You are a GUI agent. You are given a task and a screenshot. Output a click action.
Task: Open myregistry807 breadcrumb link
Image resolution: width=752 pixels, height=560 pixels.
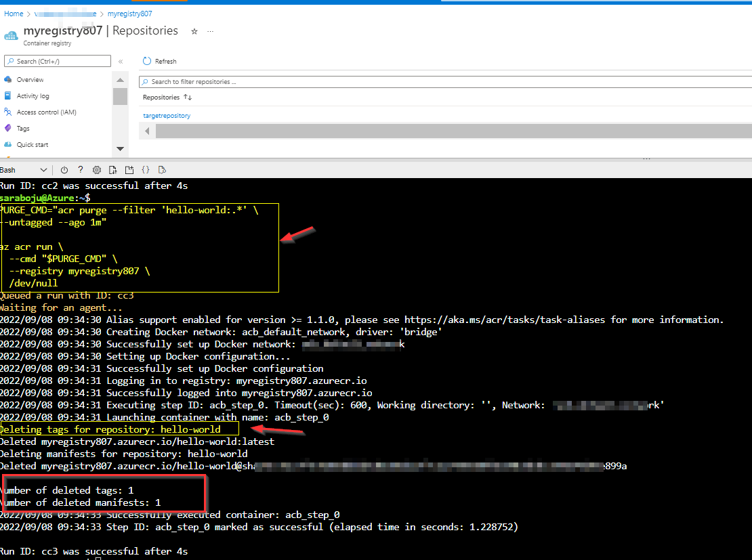129,14
